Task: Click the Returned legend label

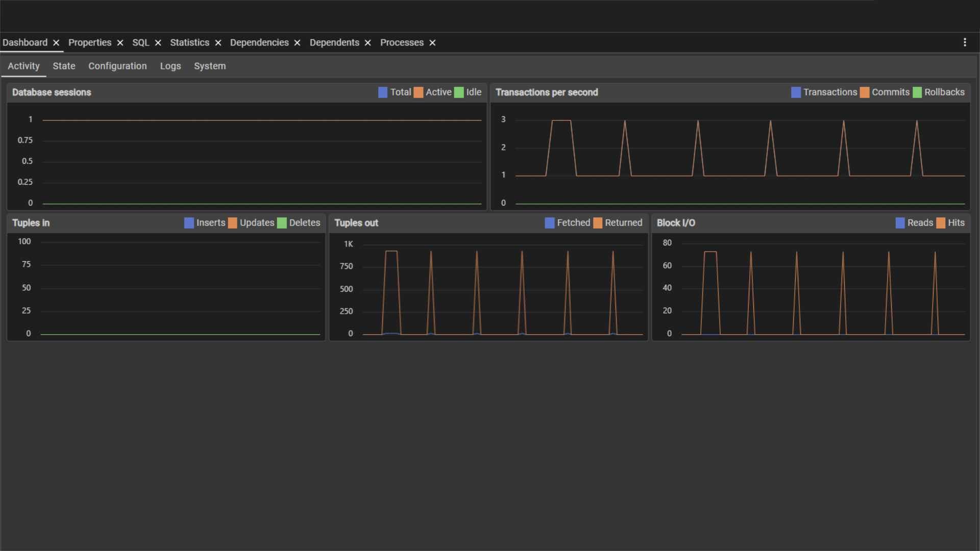Action: [624, 223]
